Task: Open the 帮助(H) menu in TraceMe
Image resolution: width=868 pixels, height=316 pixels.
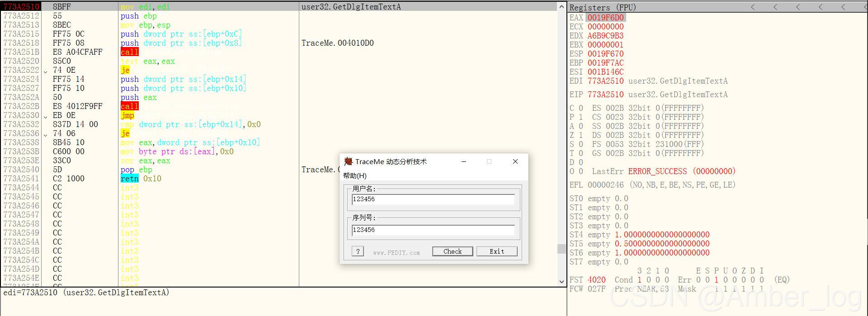Action: (355, 175)
